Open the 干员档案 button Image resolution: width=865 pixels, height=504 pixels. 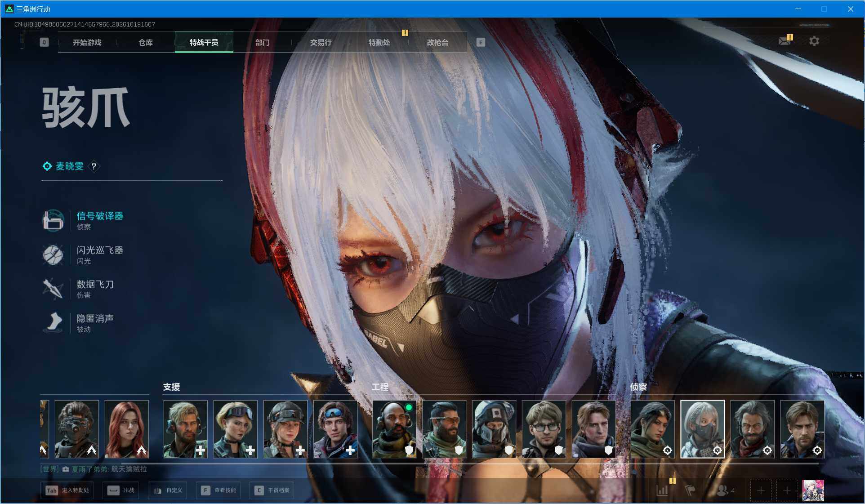pos(272,490)
